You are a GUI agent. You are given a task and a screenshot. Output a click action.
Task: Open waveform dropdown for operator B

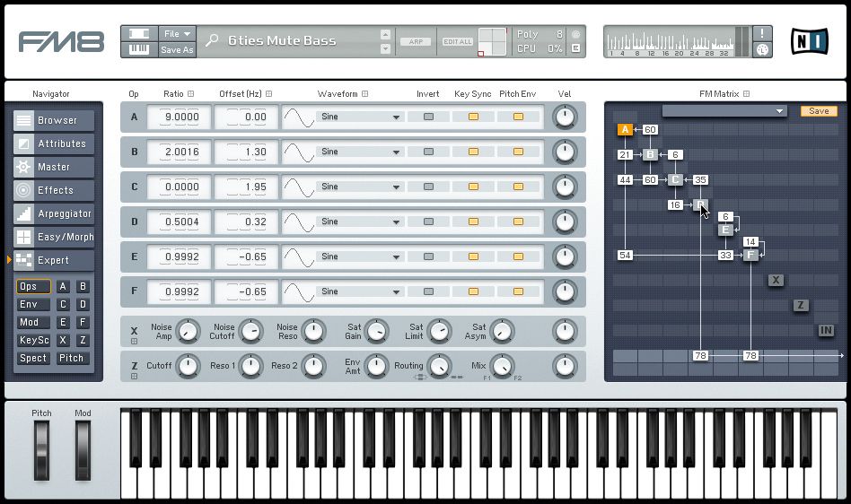pyautogui.click(x=359, y=152)
